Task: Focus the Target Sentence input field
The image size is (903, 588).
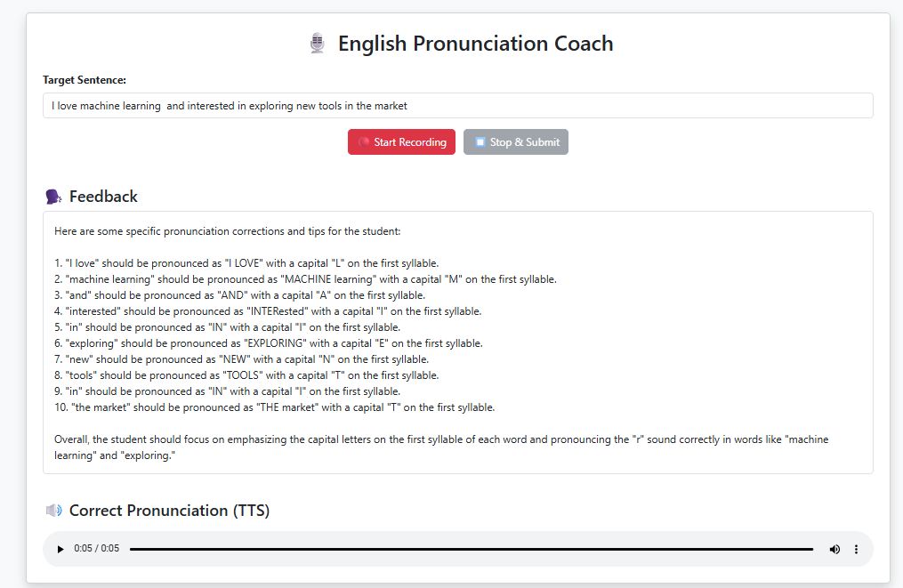Action: (457, 106)
